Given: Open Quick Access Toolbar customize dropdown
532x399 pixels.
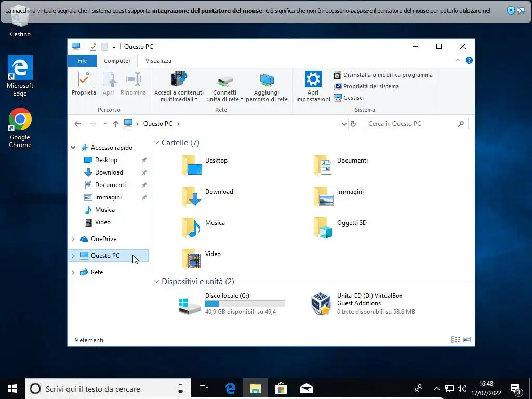Looking at the screenshot, I should pos(114,47).
